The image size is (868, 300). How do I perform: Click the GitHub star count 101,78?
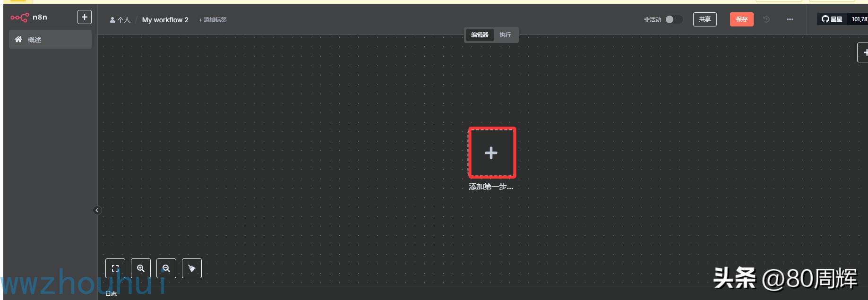pyautogui.click(x=859, y=19)
